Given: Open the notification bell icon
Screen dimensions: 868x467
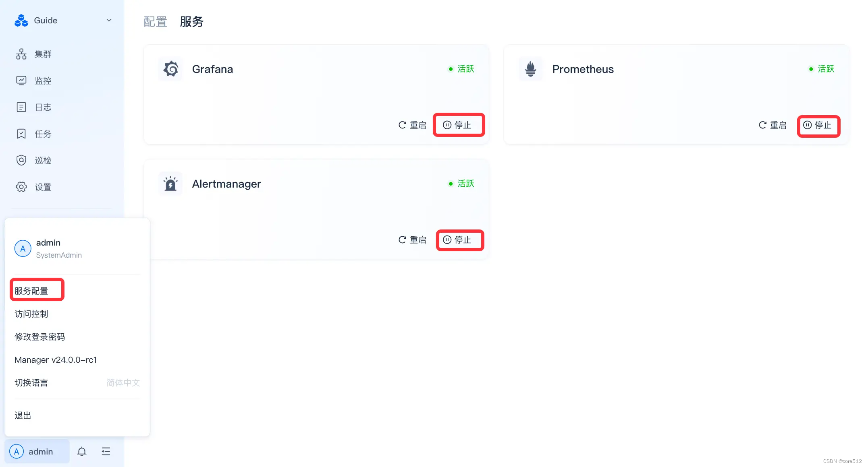Looking at the screenshot, I should click(82, 451).
